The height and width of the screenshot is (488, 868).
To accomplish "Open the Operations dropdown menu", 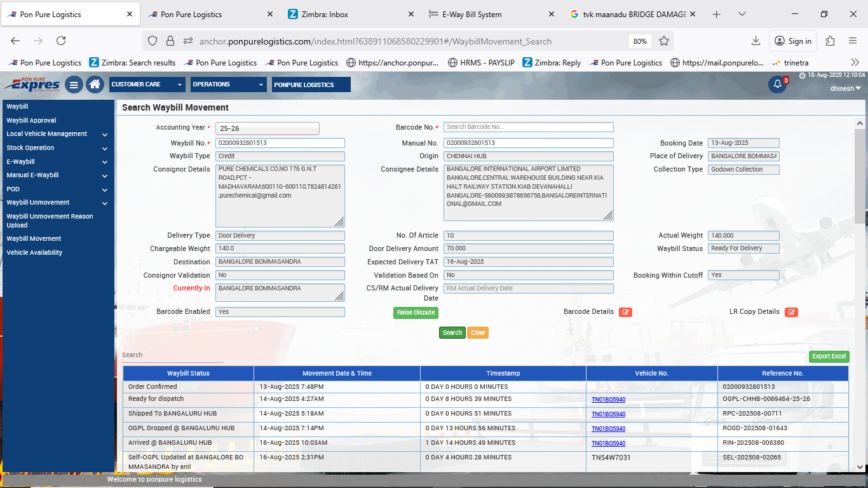I will click(x=229, y=85).
